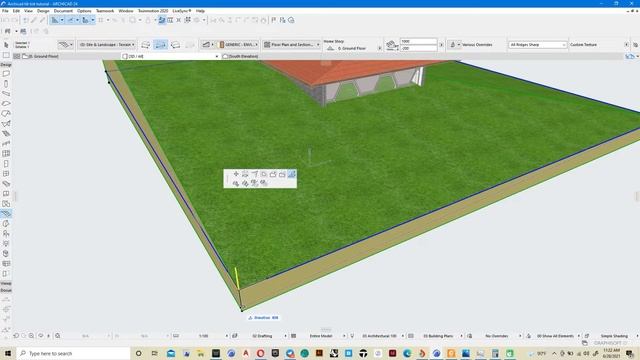Image resolution: width=640 pixels, height=360 pixels.
Task: Click the first icon in pet palette bottom row
Action: 236,183
